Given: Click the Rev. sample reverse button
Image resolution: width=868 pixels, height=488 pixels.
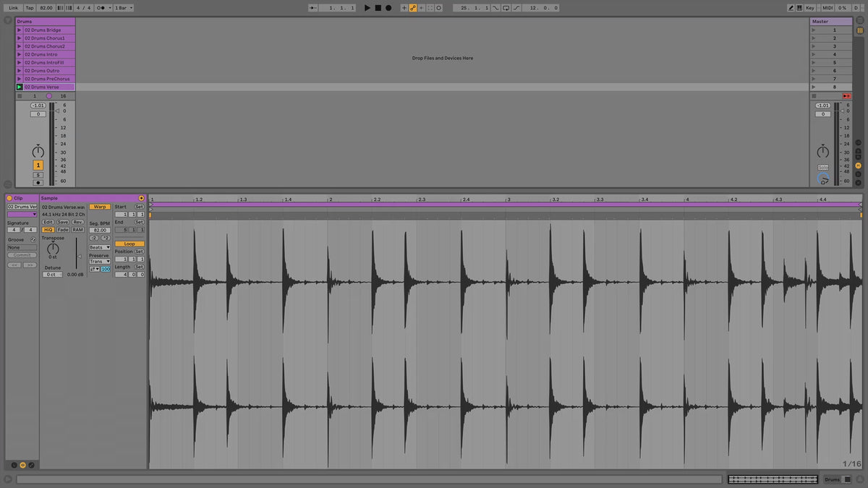Looking at the screenshot, I should (x=78, y=222).
